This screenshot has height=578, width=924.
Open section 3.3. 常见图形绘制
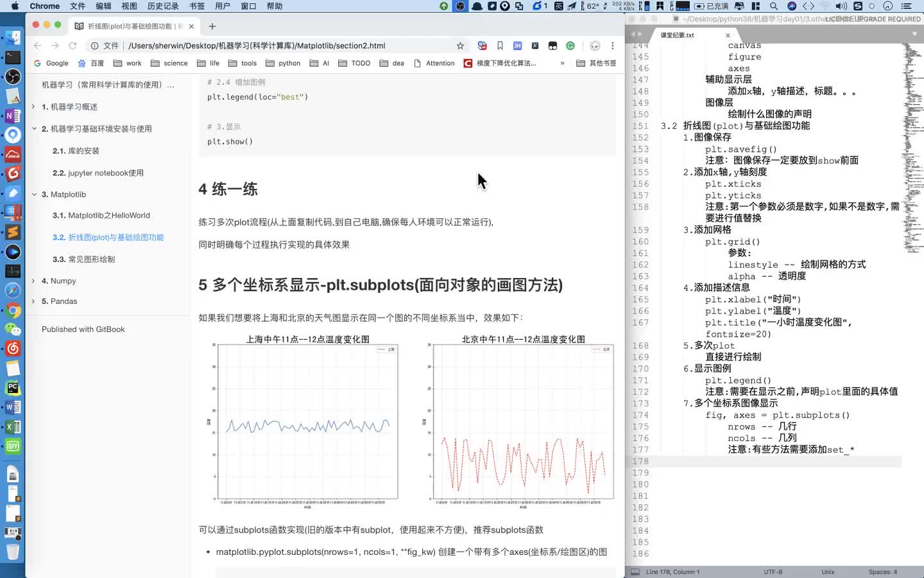point(83,259)
